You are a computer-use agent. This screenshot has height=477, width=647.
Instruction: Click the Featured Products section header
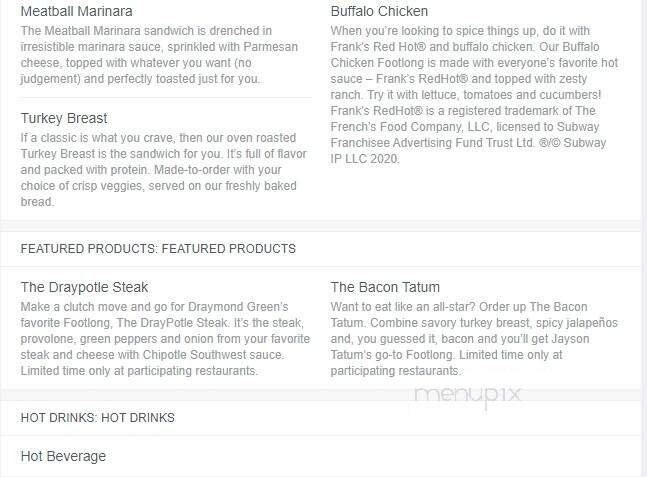point(158,248)
